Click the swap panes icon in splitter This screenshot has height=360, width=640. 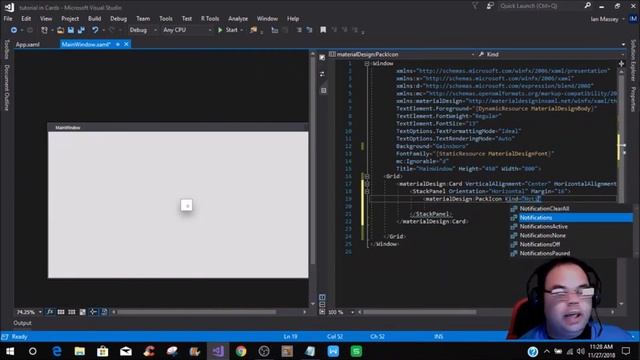322,74
